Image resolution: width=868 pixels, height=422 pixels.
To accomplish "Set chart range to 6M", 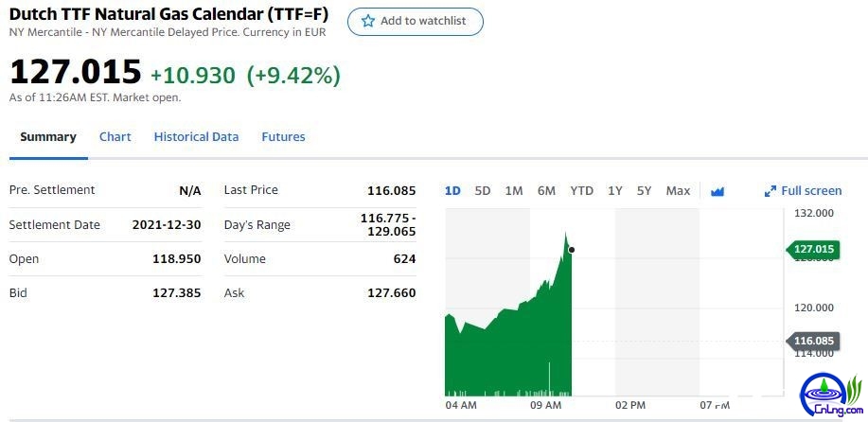I will tap(546, 191).
